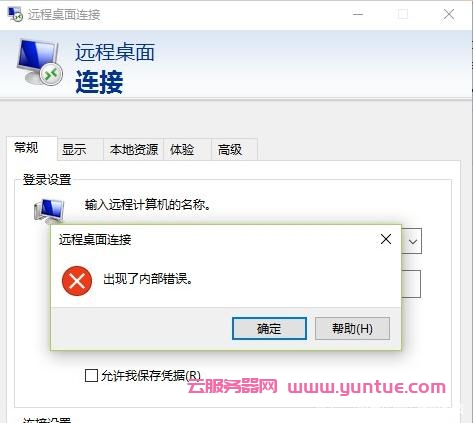Click the red error icon in dialog
473x423 pixels.
(77, 281)
